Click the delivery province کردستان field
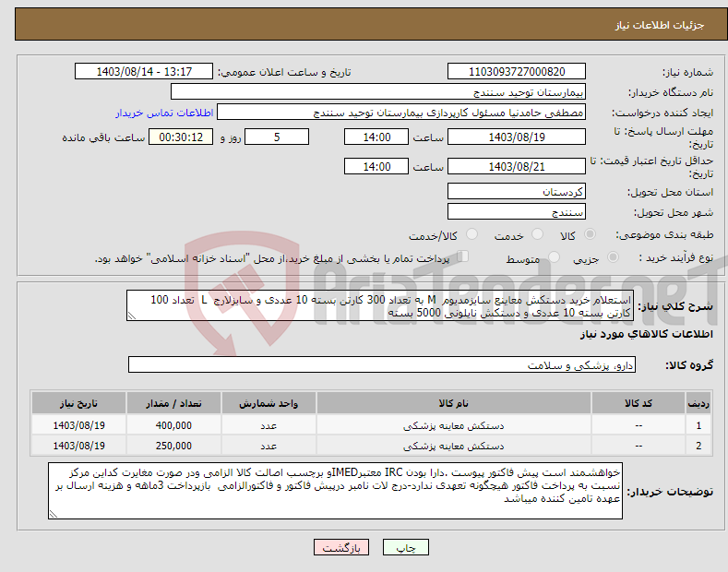The height and width of the screenshot is (572, 728). tap(517, 191)
